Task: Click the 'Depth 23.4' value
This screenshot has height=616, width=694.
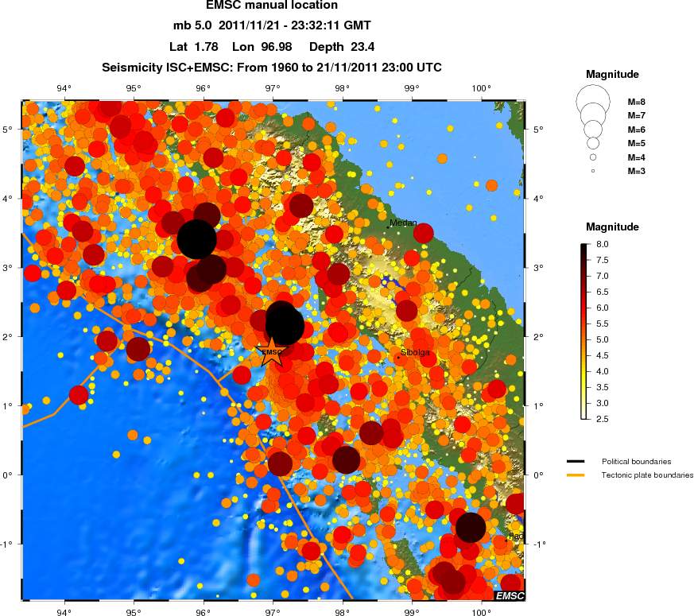Action: point(342,46)
